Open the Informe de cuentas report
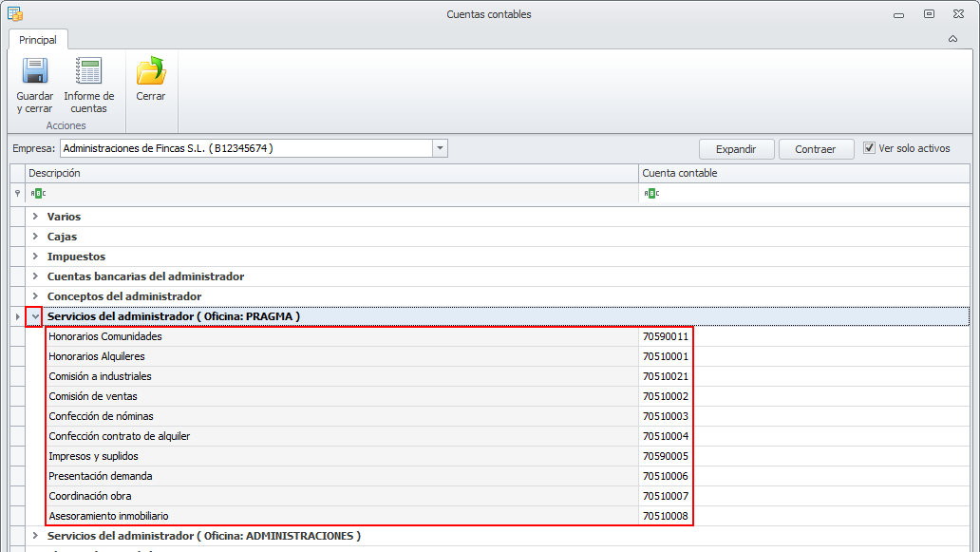980x552 pixels. 88,86
